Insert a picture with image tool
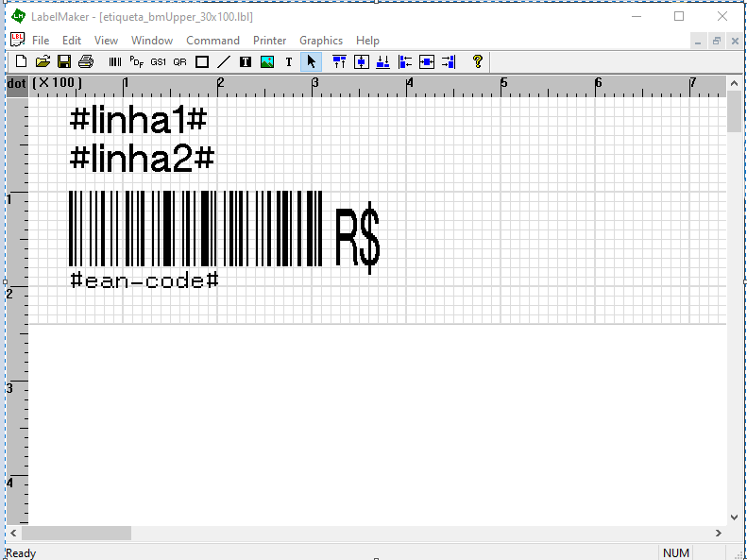The image size is (747, 560). pos(267,62)
